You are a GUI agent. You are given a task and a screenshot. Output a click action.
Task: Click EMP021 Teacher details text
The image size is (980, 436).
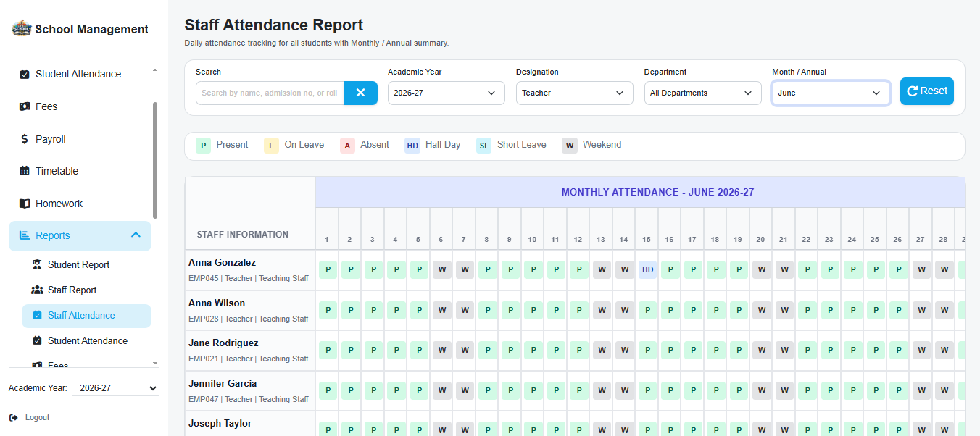[x=249, y=359]
